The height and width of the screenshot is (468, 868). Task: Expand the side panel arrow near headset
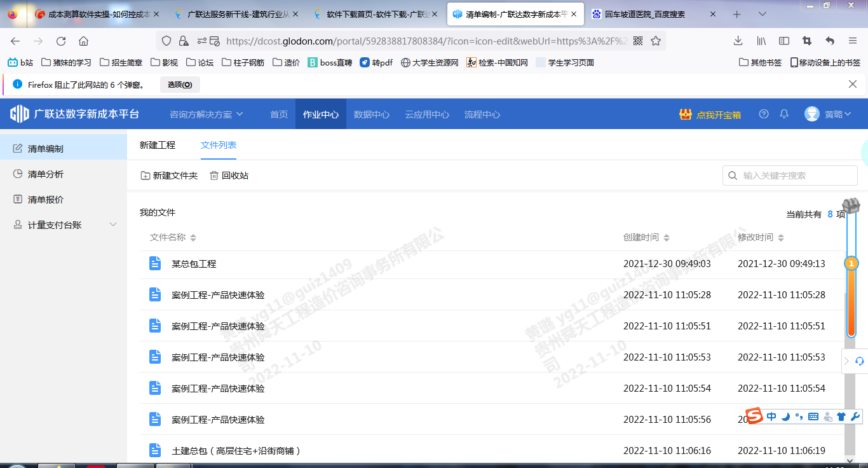click(x=846, y=361)
